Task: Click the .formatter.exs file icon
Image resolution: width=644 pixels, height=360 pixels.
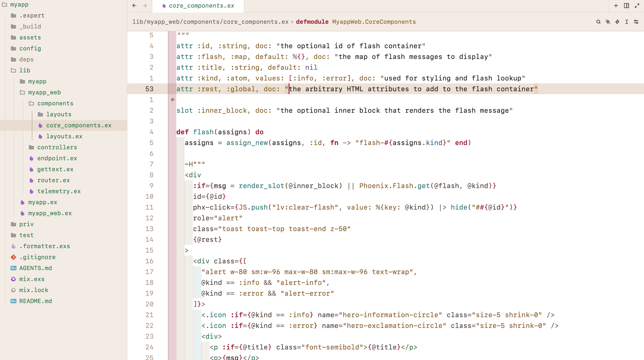Action: [x=13, y=246]
